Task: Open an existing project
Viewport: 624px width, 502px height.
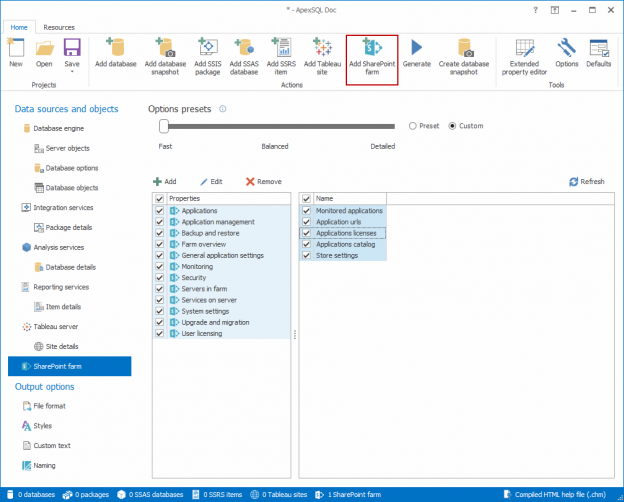Action: pos(44,53)
